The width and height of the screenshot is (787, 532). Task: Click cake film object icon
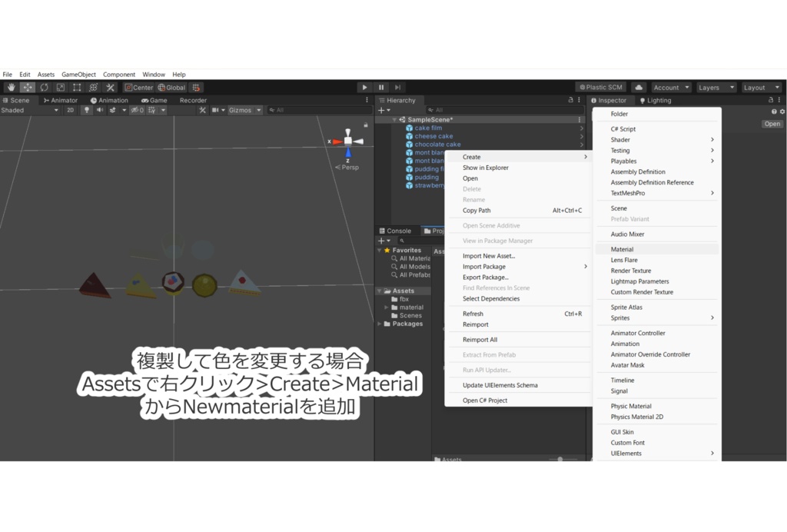point(409,128)
